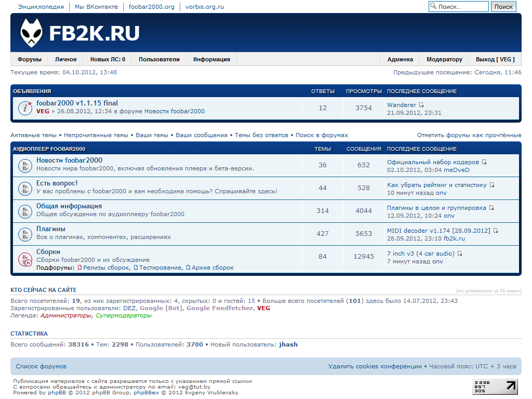The height and width of the screenshot is (399, 532).
Task: Click Отметить форумы как прочтённые
Action: pyautogui.click(x=469, y=135)
